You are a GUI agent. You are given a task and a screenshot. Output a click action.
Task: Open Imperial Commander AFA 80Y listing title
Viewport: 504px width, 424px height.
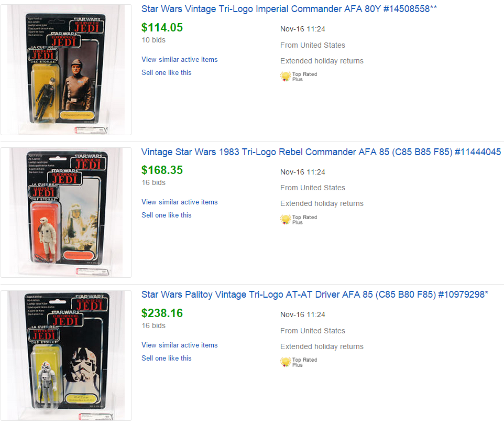coord(289,9)
